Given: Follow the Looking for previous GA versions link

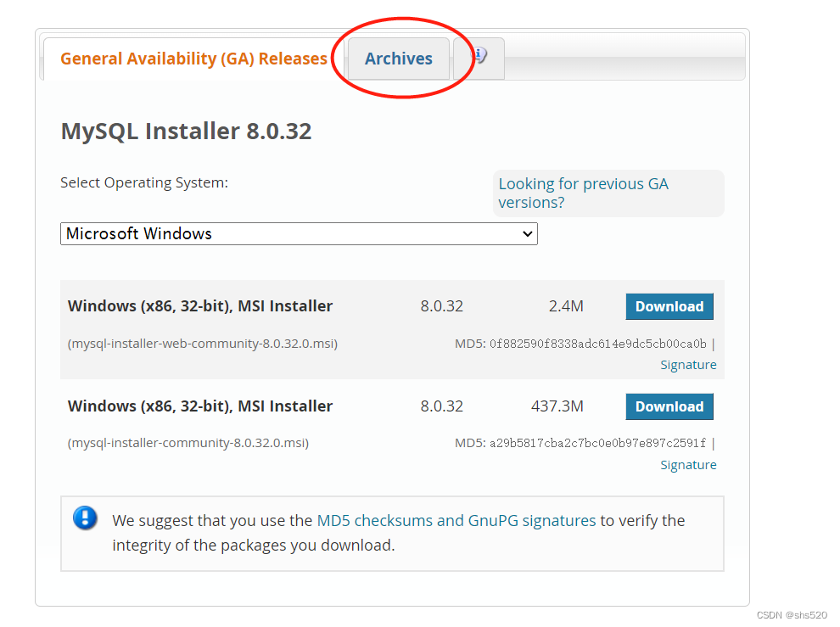Looking at the screenshot, I should [x=584, y=193].
